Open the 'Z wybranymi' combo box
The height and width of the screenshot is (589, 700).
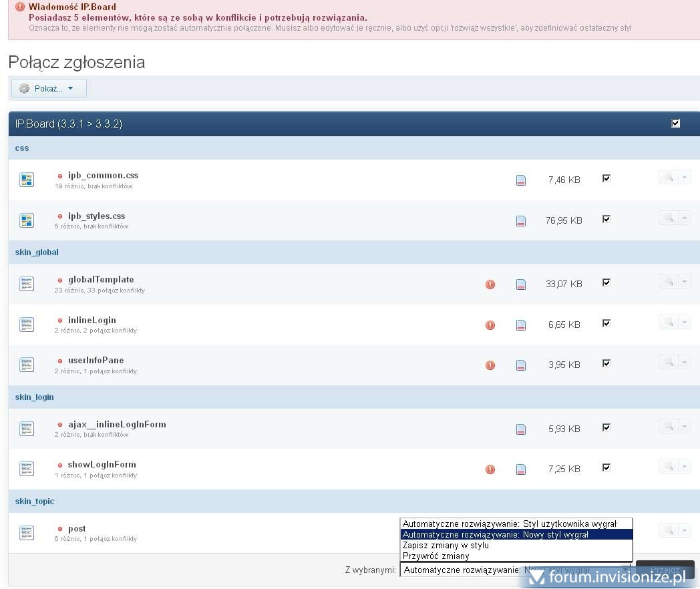coord(514,570)
